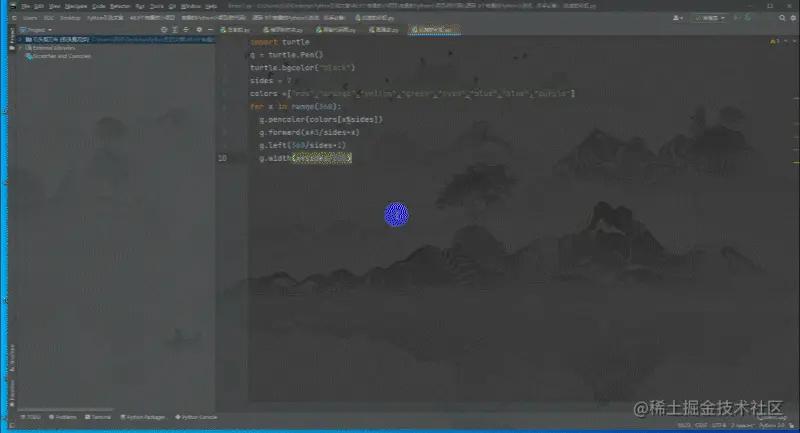This screenshot has height=433, width=800.
Task: Open the File menu
Action: click(26, 6)
